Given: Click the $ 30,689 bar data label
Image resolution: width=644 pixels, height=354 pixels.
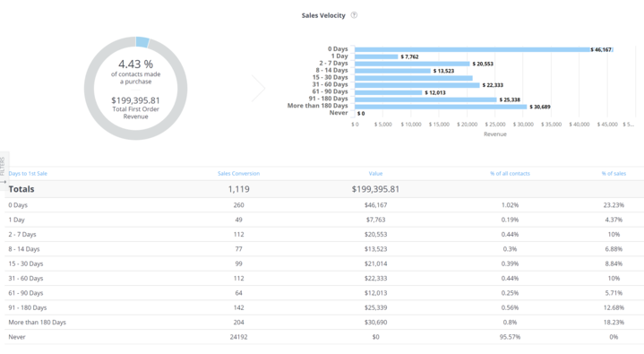Looking at the screenshot, I should coord(540,107).
